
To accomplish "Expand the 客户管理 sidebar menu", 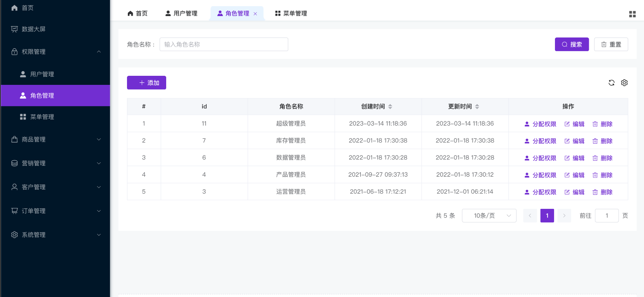I will pos(55,187).
